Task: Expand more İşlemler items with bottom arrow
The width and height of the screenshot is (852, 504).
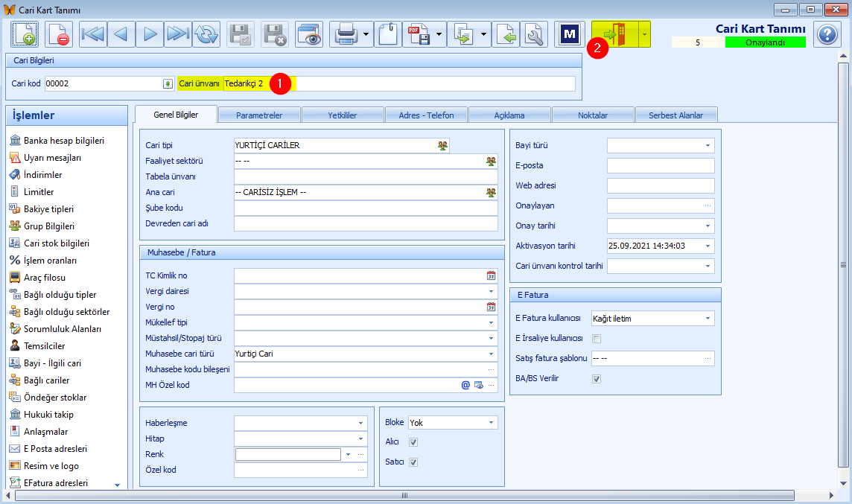Action: click(118, 485)
